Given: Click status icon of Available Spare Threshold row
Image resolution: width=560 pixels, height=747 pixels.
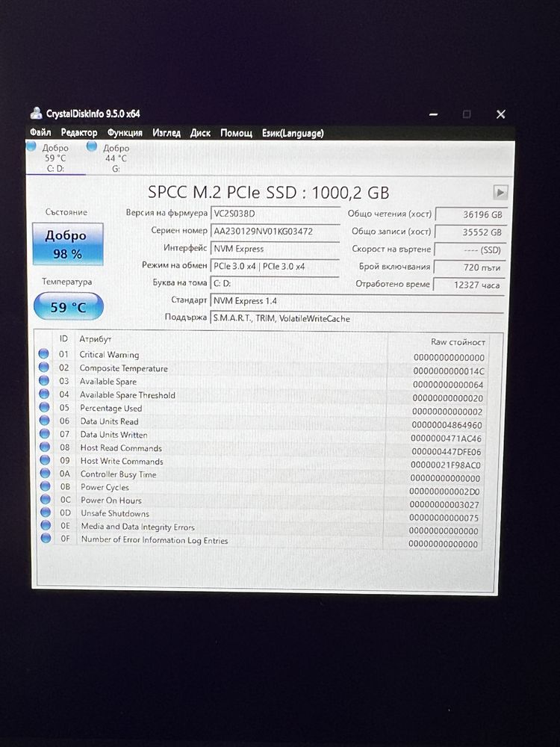Looking at the screenshot, I should coord(44,394).
